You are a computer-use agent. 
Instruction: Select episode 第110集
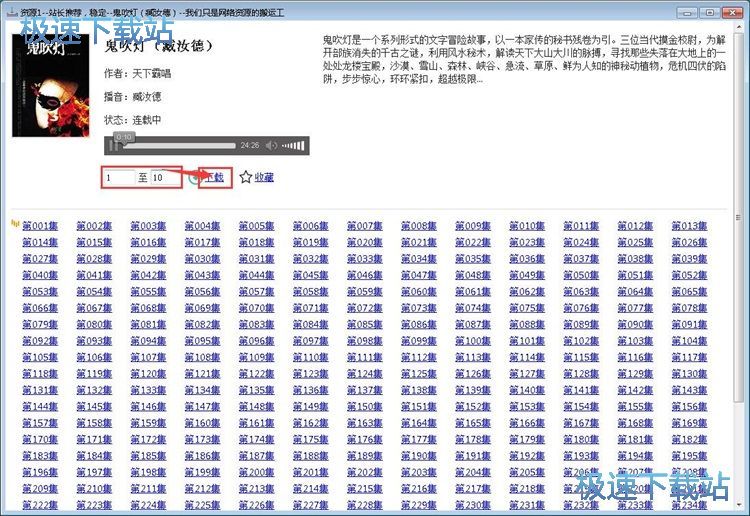[x=311, y=357]
